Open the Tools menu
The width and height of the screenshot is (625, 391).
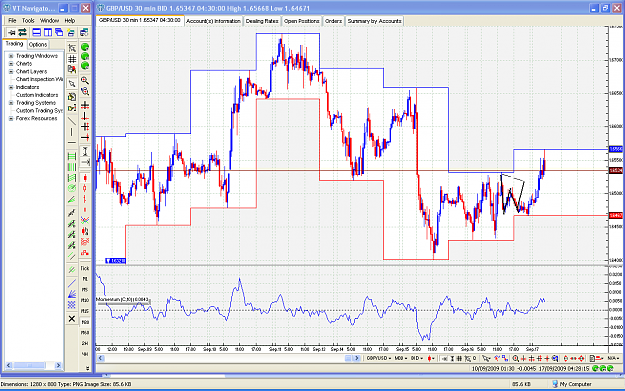pyautogui.click(x=28, y=20)
